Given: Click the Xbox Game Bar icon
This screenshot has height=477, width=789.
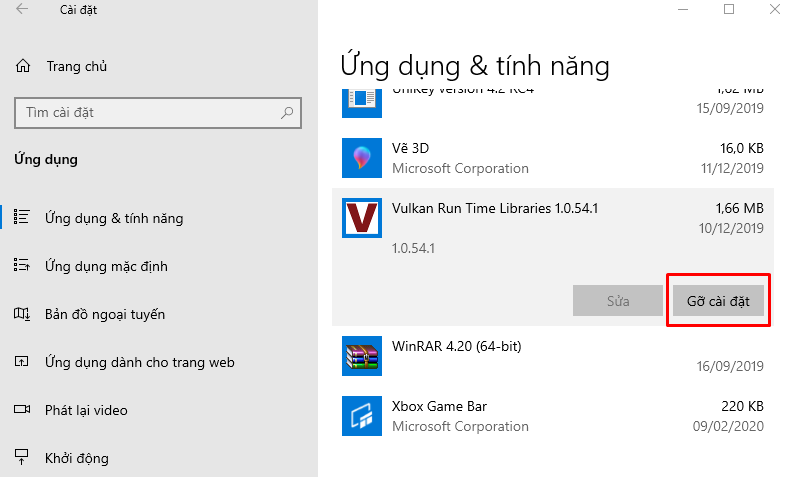Looking at the screenshot, I should pos(362,416).
